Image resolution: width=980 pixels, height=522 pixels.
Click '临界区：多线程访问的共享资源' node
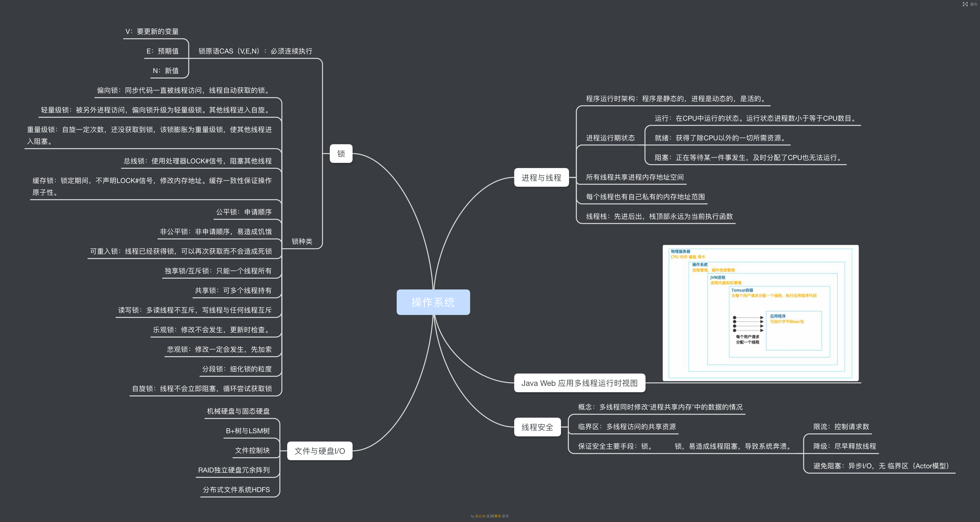point(627,427)
